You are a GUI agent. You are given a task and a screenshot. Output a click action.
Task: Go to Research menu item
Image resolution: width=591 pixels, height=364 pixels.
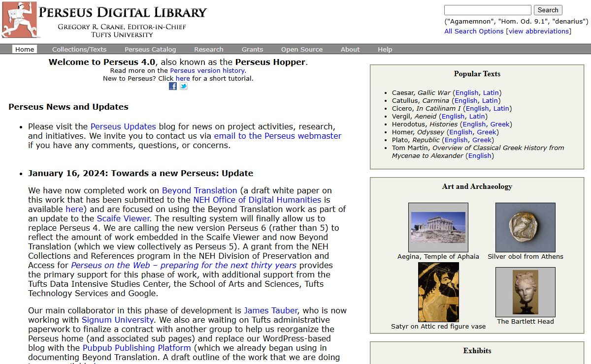pyautogui.click(x=209, y=49)
